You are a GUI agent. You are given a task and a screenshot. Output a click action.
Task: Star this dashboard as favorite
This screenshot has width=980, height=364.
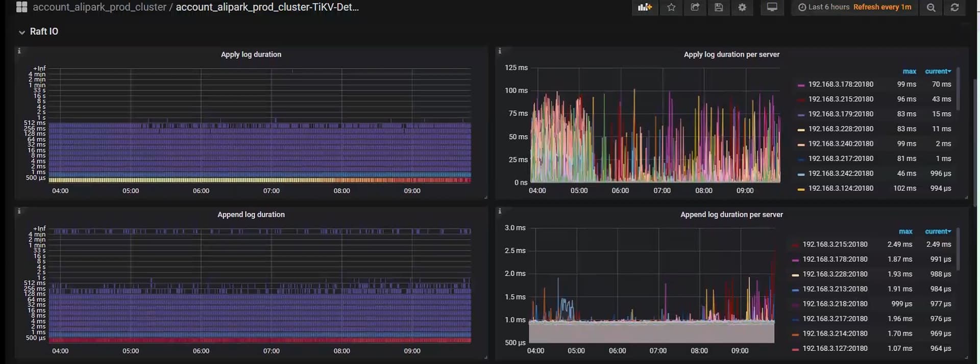(x=671, y=7)
